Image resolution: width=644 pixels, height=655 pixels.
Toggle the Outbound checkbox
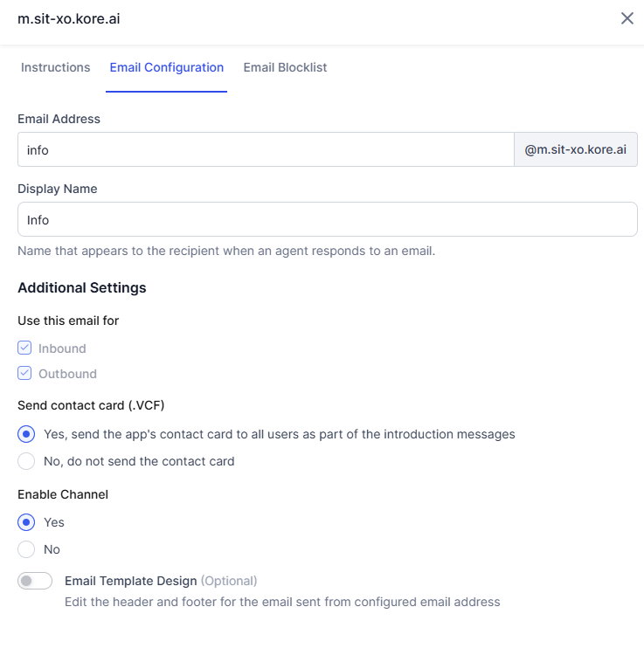(x=25, y=374)
